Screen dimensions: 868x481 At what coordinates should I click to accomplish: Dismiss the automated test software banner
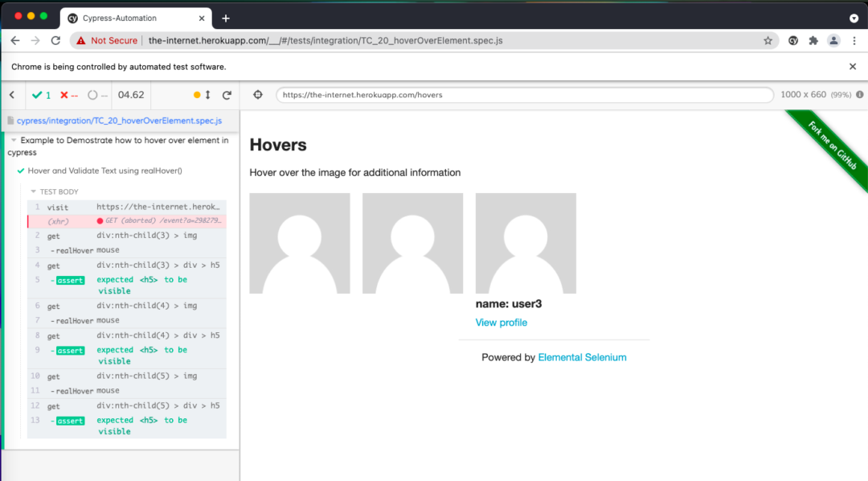pos(853,67)
